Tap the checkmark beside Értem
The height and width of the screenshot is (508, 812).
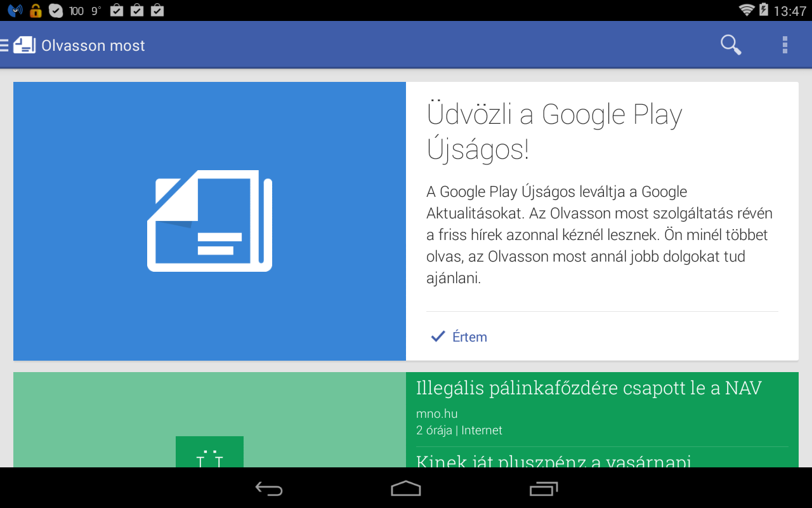coord(438,337)
